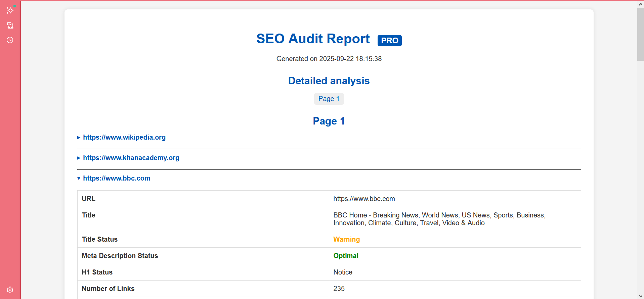Click the bbc.com URL value in table
The image size is (644, 299).
click(364, 199)
